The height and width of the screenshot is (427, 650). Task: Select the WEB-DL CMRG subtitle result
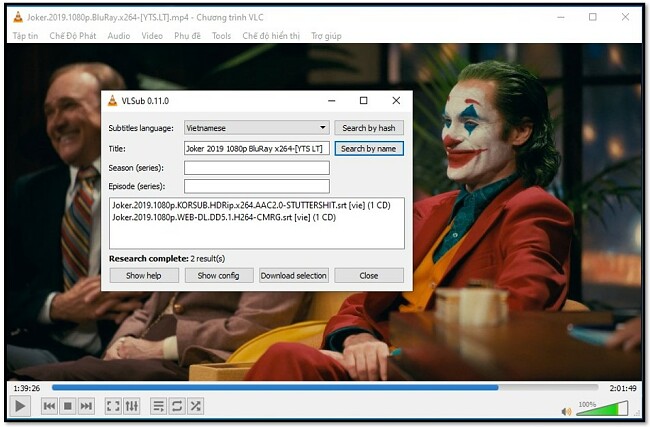[x=224, y=217]
